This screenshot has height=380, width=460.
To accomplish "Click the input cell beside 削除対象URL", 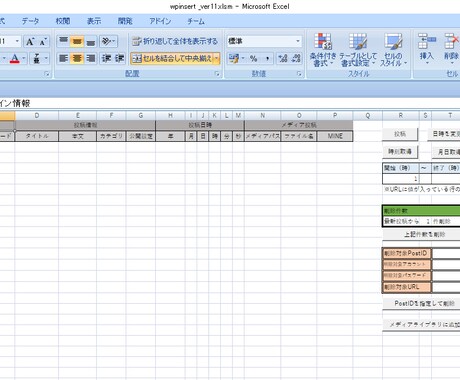I will point(446,287).
